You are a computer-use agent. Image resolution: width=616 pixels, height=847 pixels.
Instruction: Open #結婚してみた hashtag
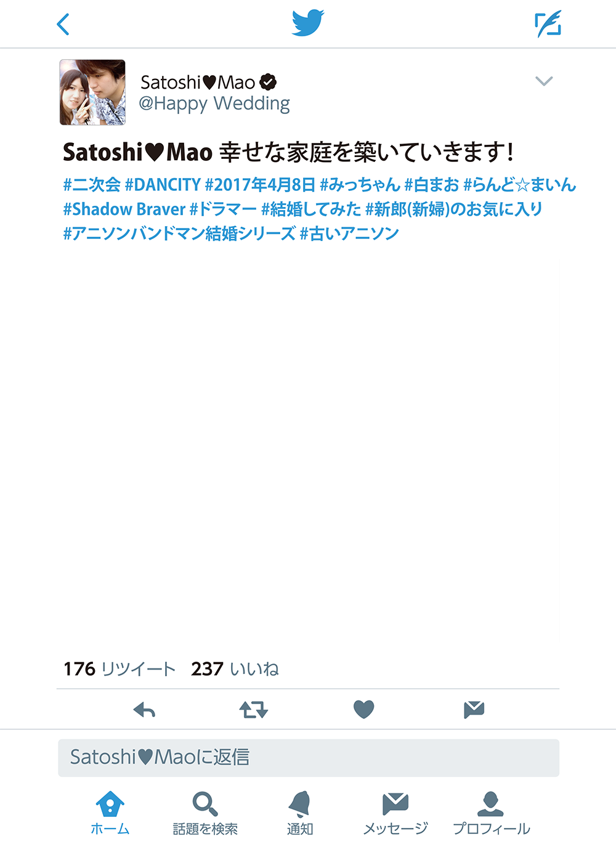point(311,209)
